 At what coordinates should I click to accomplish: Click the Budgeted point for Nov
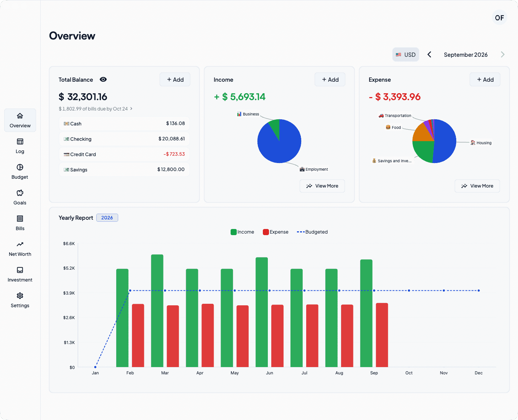[444, 290]
